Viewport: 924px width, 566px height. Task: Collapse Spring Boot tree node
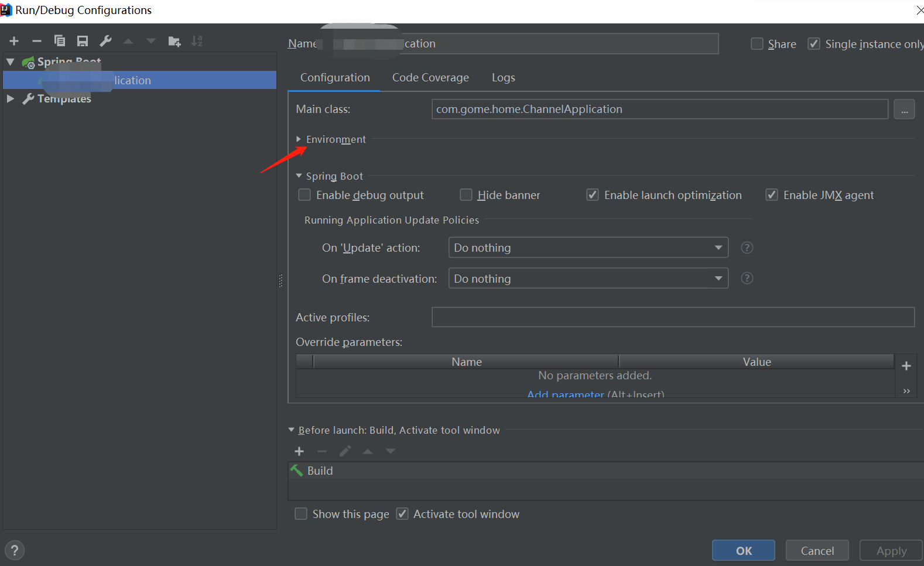pos(11,62)
